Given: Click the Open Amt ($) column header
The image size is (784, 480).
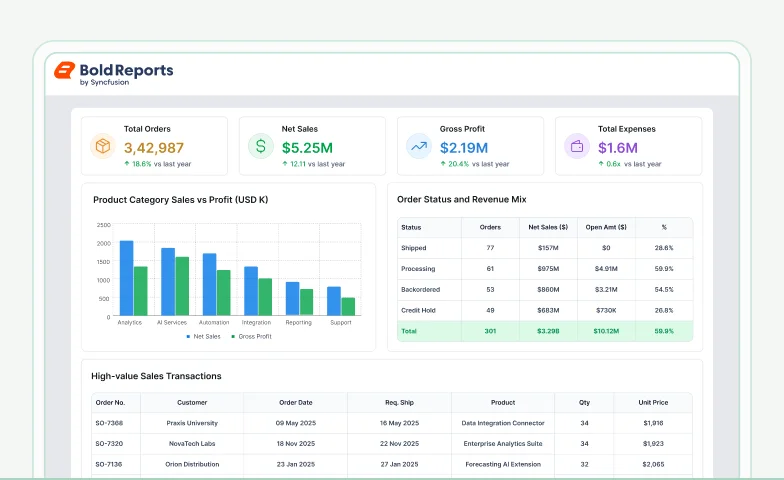Looking at the screenshot, I should [x=606, y=228].
